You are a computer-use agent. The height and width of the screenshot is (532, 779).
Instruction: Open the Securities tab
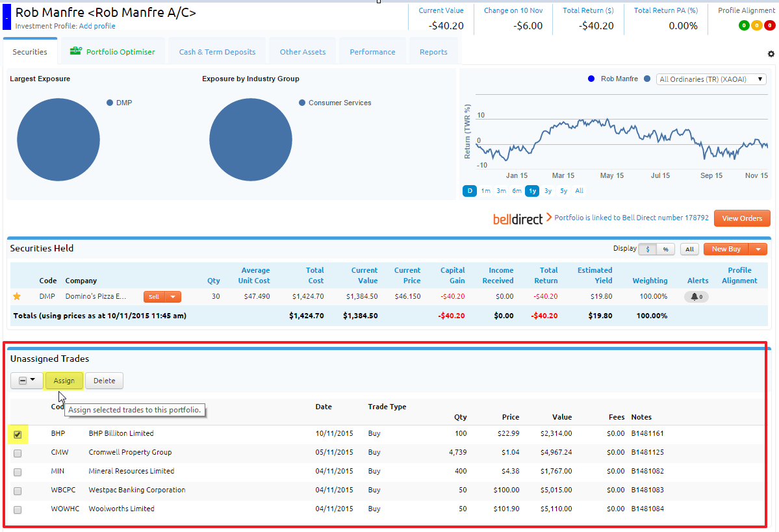[x=30, y=52]
